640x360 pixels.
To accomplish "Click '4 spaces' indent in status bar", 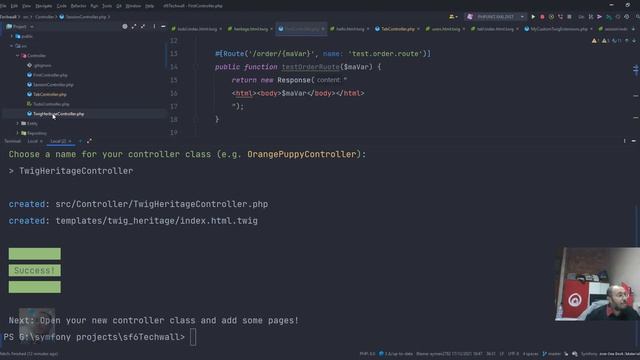I will (531, 354).
